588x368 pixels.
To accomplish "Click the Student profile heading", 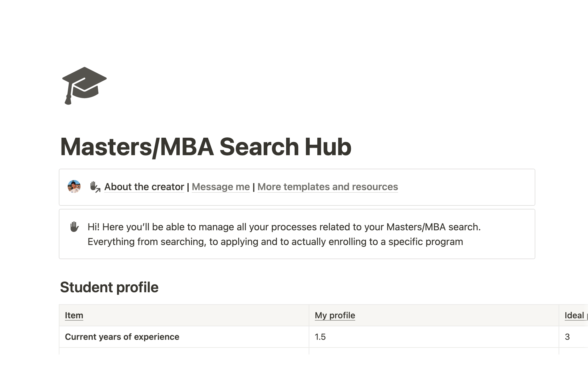I will [109, 287].
